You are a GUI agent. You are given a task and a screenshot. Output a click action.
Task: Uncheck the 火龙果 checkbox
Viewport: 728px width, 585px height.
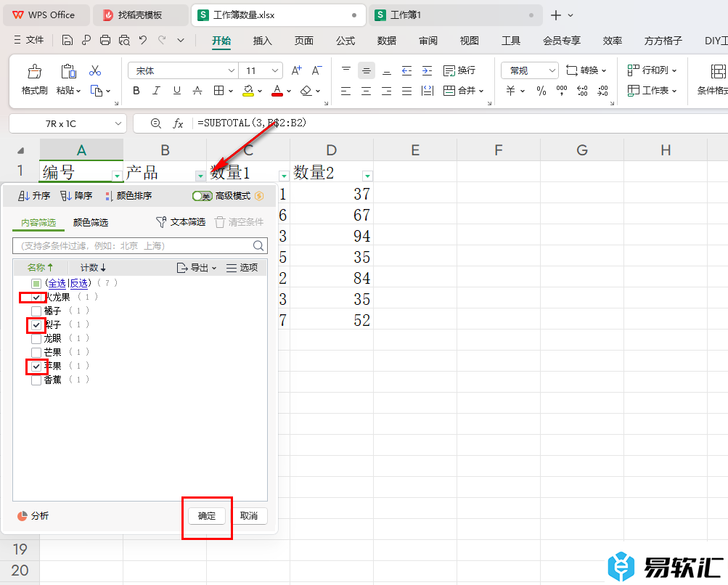(36, 297)
